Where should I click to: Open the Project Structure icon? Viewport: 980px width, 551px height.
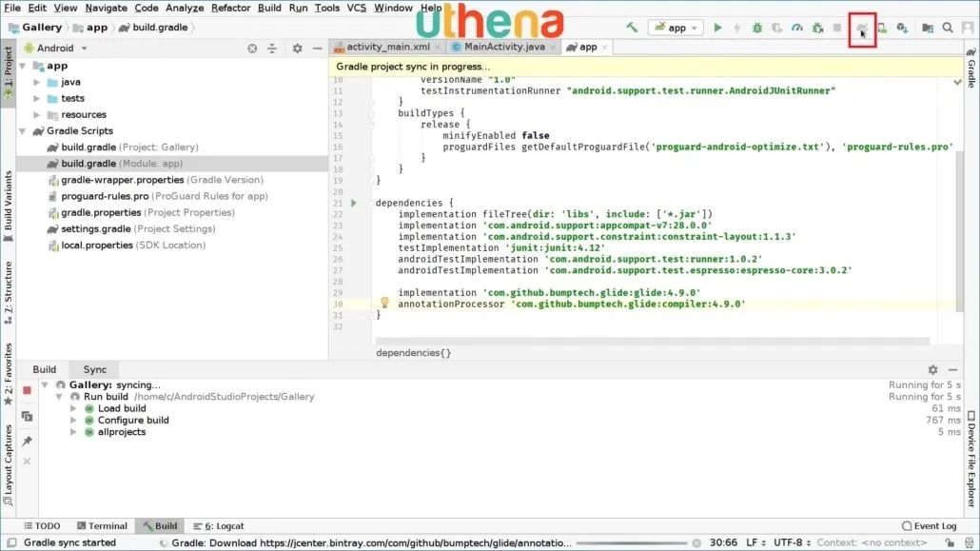coord(928,28)
